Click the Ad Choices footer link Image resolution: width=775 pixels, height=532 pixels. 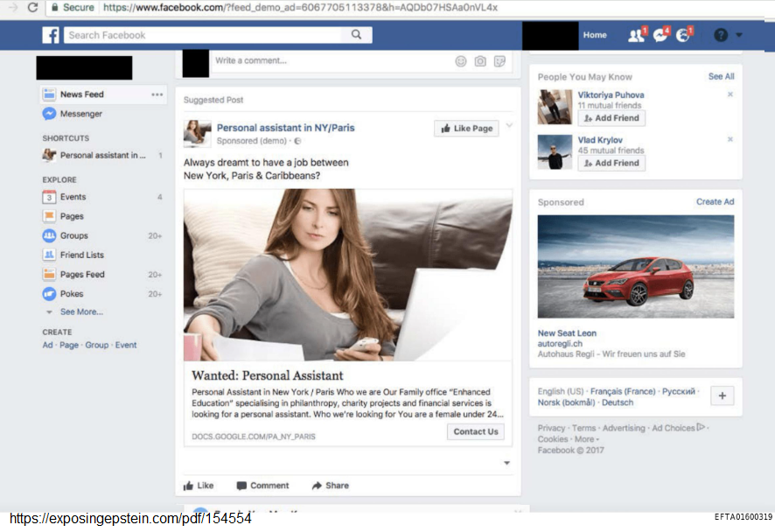[678, 428]
